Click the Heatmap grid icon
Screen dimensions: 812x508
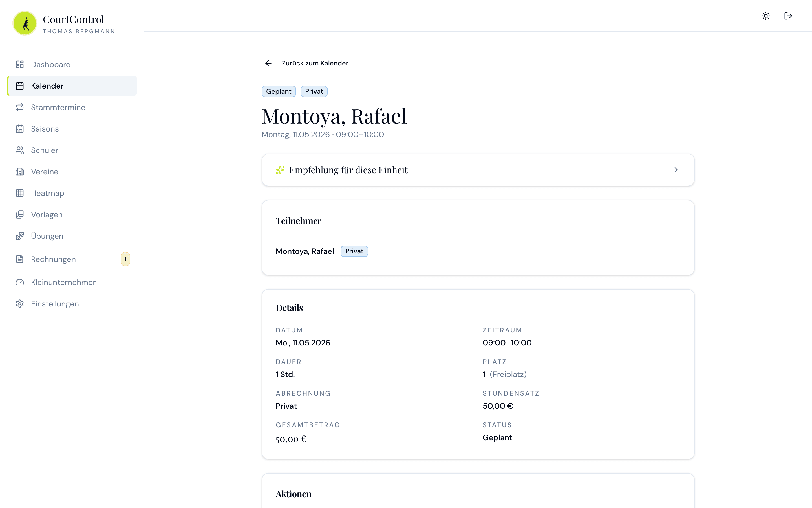(20, 193)
